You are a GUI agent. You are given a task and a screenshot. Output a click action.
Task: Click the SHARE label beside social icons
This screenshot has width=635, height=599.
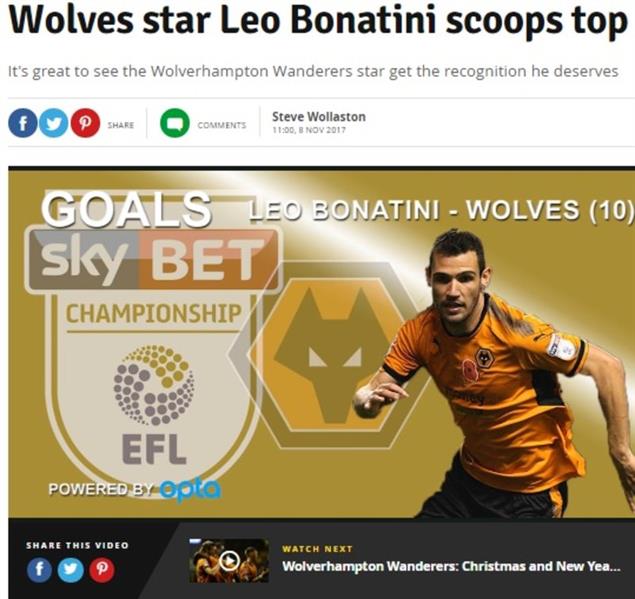click(x=121, y=125)
